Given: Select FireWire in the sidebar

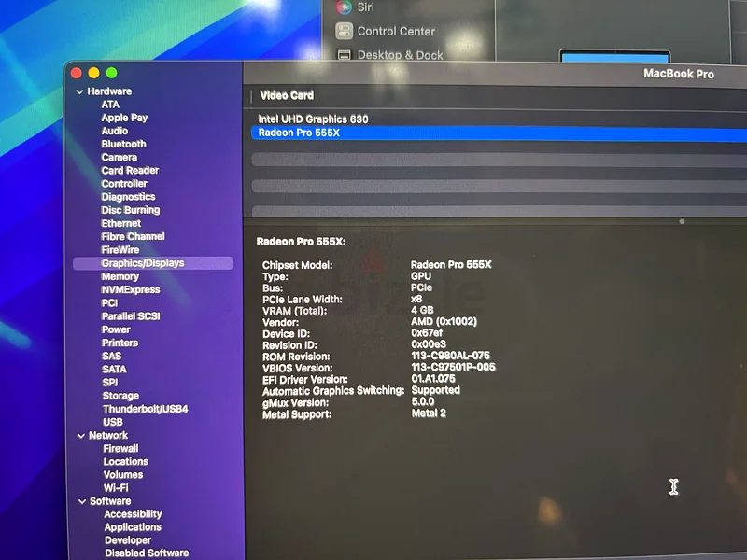Looking at the screenshot, I should (120, 250).
